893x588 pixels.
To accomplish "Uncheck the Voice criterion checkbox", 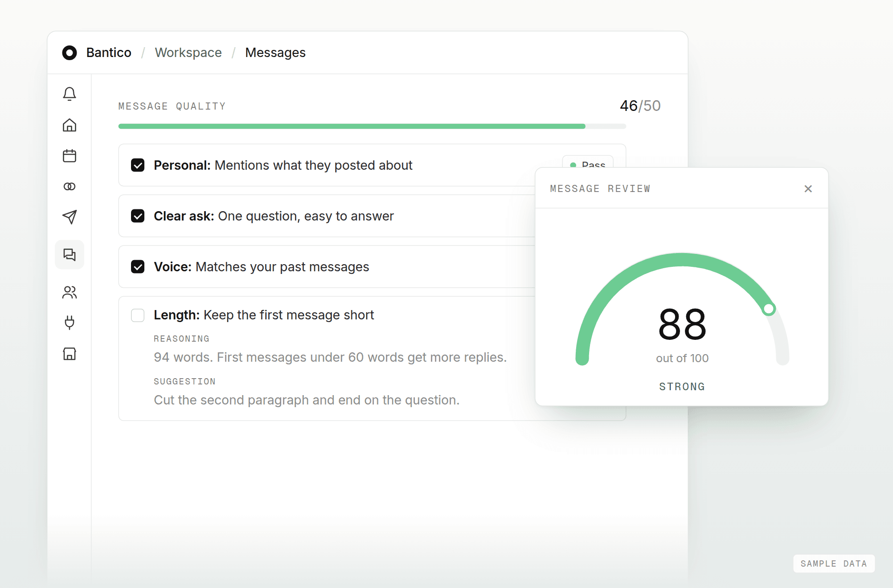I will [x=138, y=267].
